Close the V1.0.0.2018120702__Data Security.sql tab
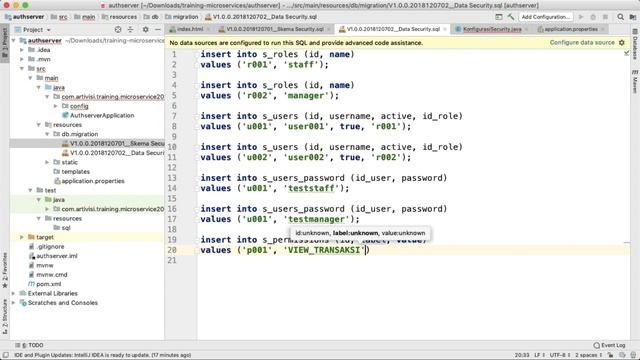 pyautogui.click(x=445, y=29)
